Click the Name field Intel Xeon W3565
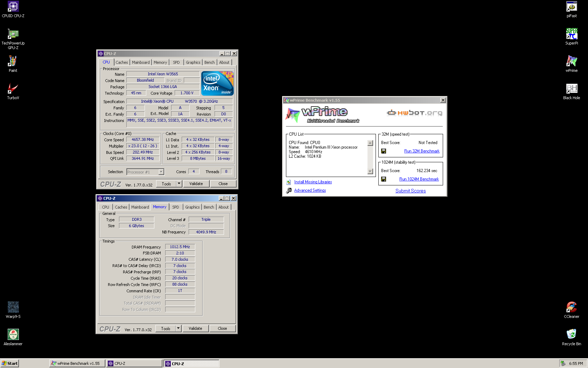 (x=163, y=74)
